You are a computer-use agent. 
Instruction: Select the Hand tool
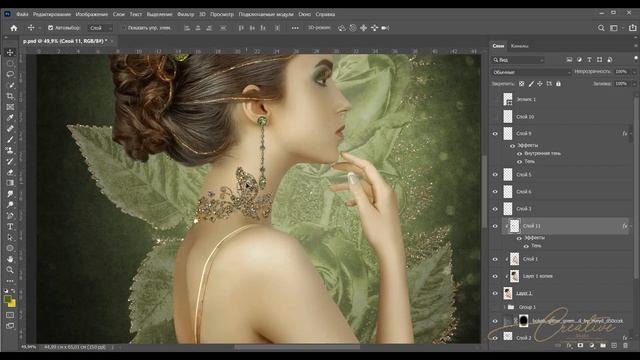click(x=10, y=259)
